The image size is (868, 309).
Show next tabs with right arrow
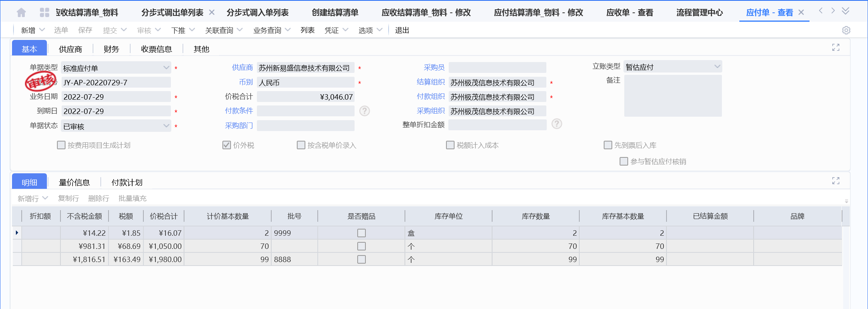(x=833, y=11)
